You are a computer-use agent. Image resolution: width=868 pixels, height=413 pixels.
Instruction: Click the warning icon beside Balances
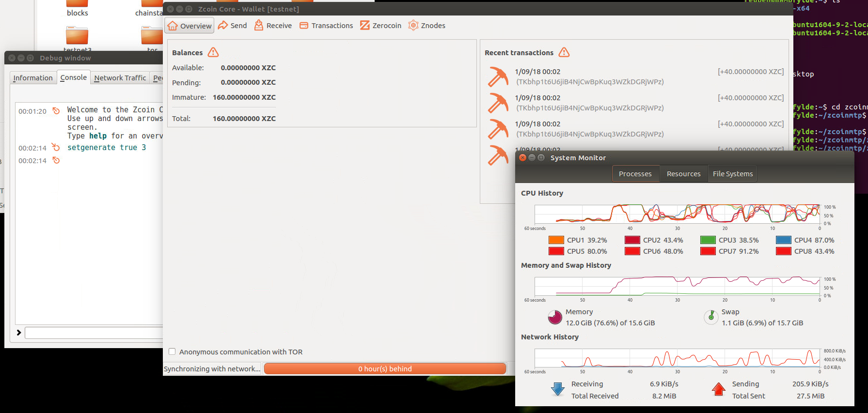tap(213, 52)
